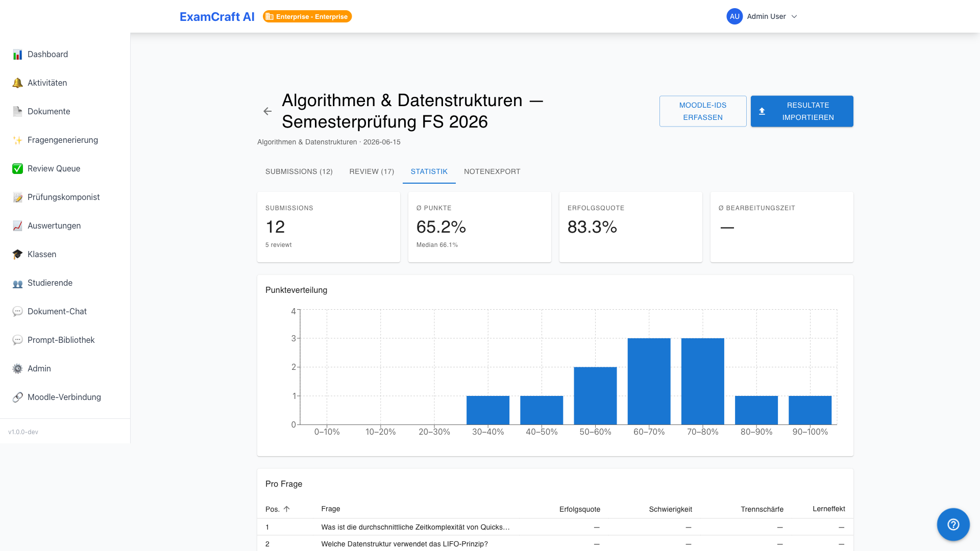Sort table by Schwierigkeit column header
The height and width of the screenshot is (551, 980).
[x=670, y=509]
